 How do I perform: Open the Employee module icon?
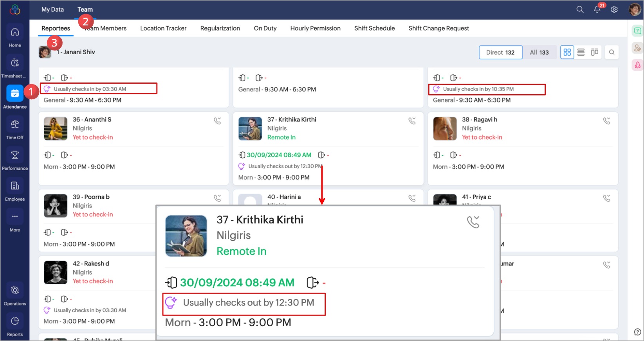15,186
